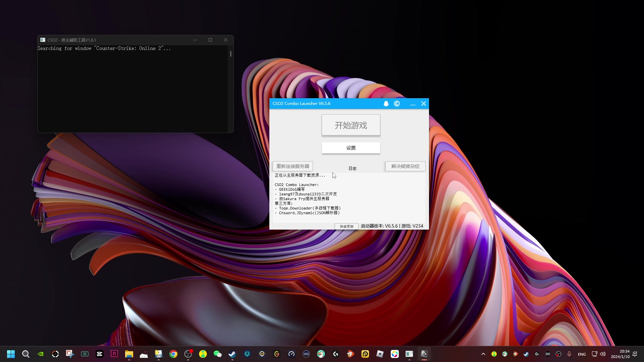The width and height of the screenshot is (644, 362).
Task: Open the notification center bell icon
Action: pos(635,354)
